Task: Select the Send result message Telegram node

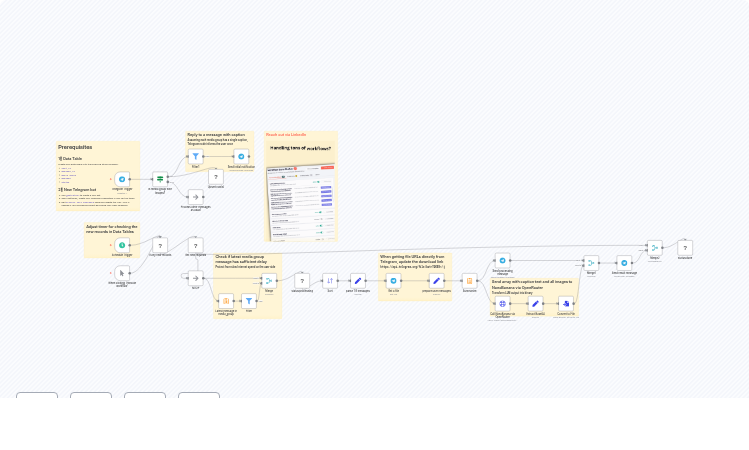Action: click(624, 263)
